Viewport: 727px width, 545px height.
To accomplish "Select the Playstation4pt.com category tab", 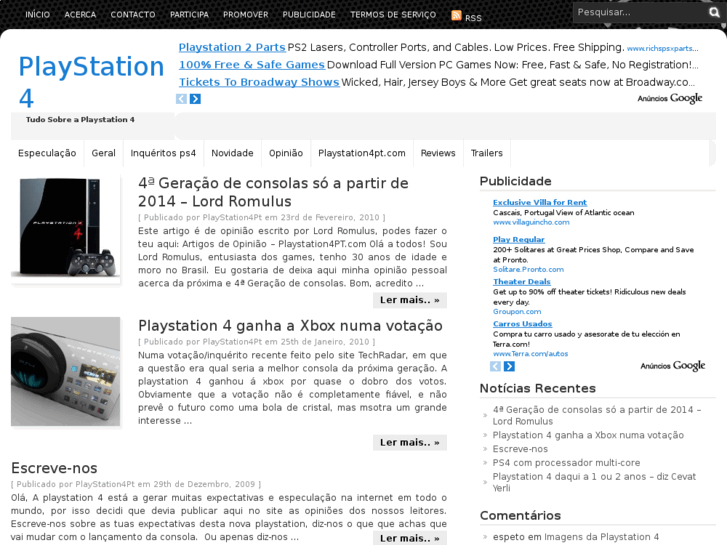I will pyautogui.click(x=362, y=153).
